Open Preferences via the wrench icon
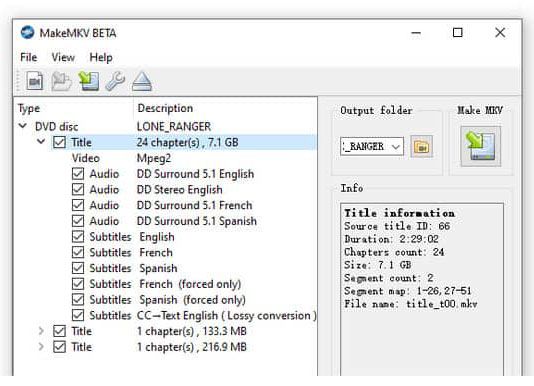Image resolution: width=534 pixels, height=386 pixels. coord(115,81)
